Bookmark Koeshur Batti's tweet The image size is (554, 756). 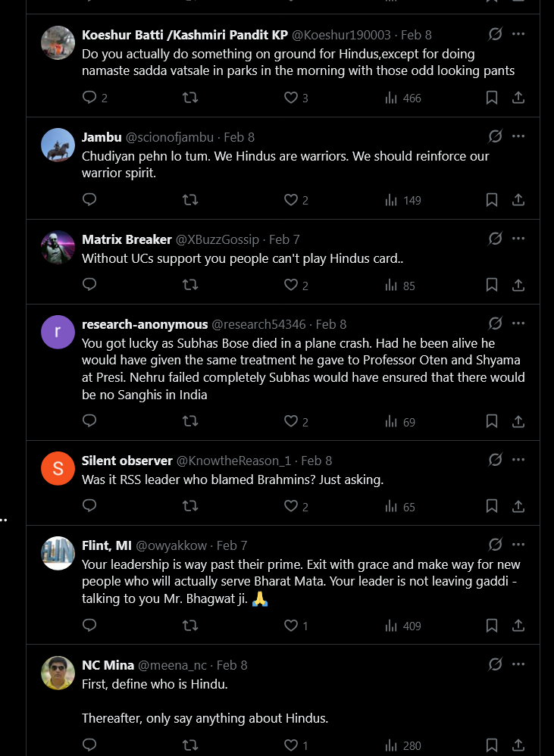pos(491,98)
